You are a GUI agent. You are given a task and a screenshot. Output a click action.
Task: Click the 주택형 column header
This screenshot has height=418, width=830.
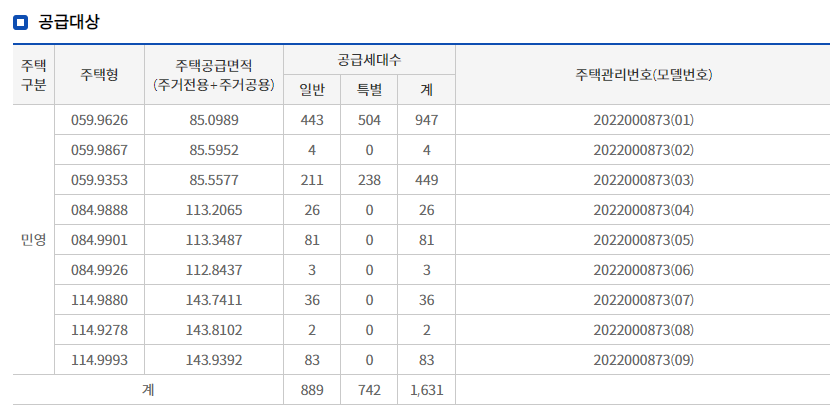pyautogui.click(x=100, y=75)
